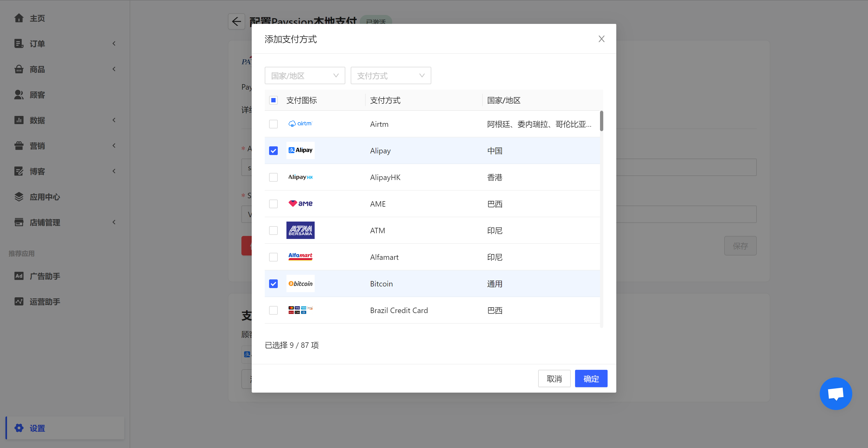
Task: Check the AlipayHK row checkbox
Action: (273, 178)
